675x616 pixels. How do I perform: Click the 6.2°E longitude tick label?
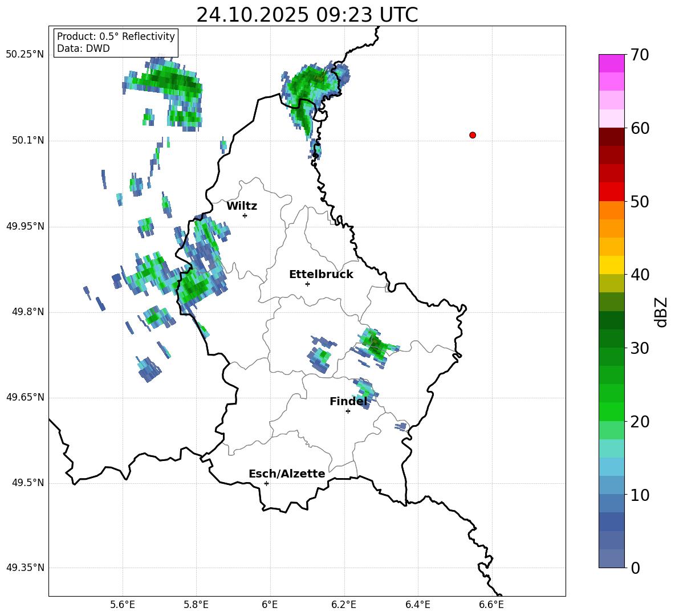point(344,605)
